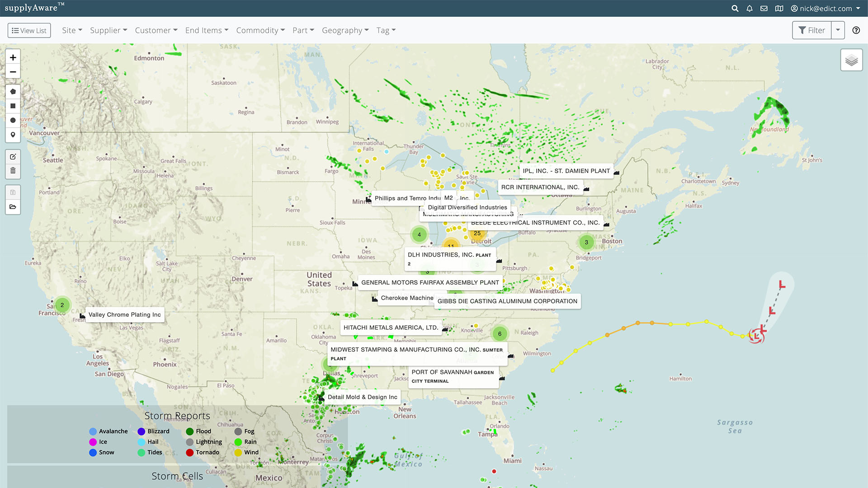Select the place marker tool
This screenshot has width=868, height=488.
point(13,135)
